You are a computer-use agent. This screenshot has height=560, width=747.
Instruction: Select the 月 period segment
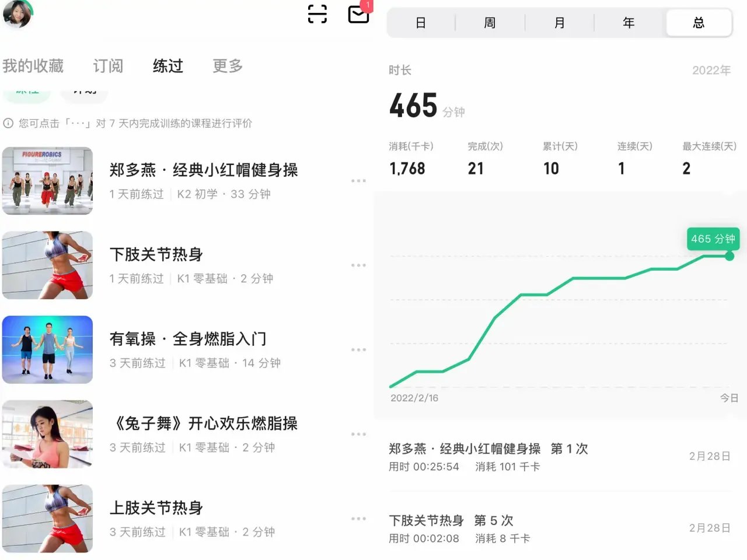click(559, 23)
